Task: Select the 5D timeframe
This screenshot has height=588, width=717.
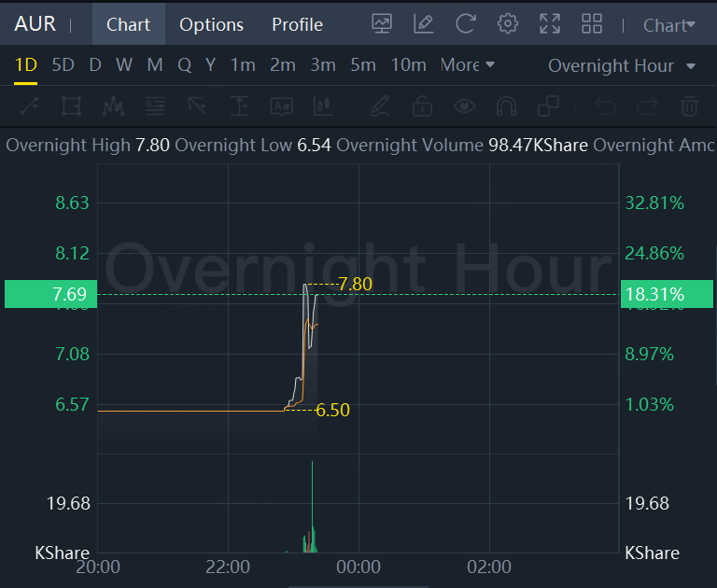Action: [x=63, y=65]
